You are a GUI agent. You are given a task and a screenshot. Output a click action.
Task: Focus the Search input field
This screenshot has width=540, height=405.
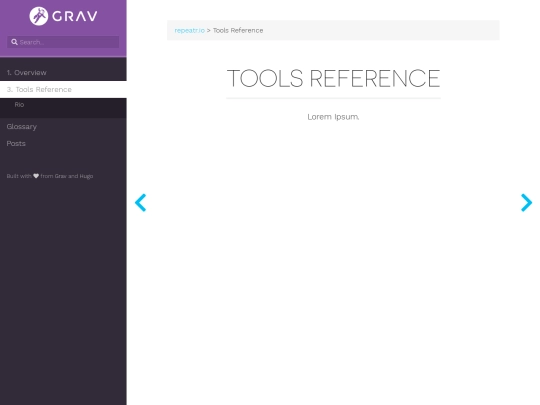click(x=63, y=42)
